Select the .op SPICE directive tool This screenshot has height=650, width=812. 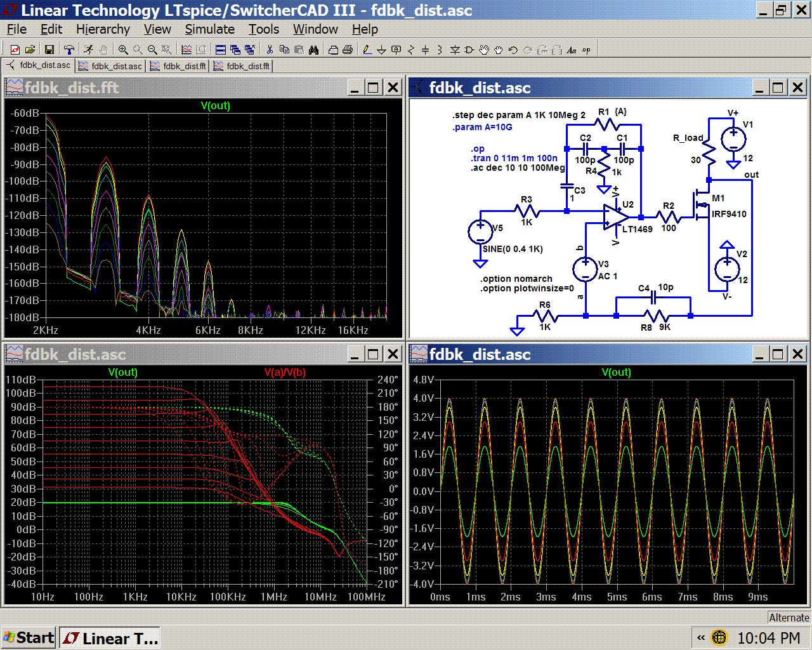tap(586, 50)
